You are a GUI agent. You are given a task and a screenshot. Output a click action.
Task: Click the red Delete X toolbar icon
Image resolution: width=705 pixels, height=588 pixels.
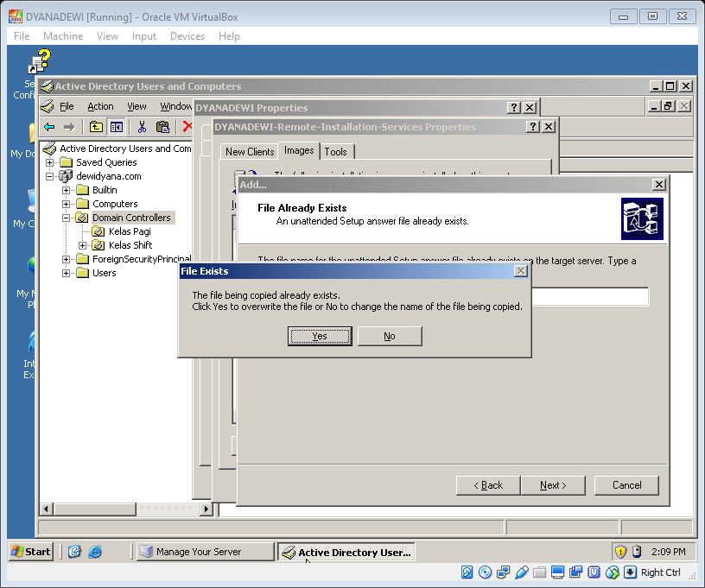(x=187, y=127)
